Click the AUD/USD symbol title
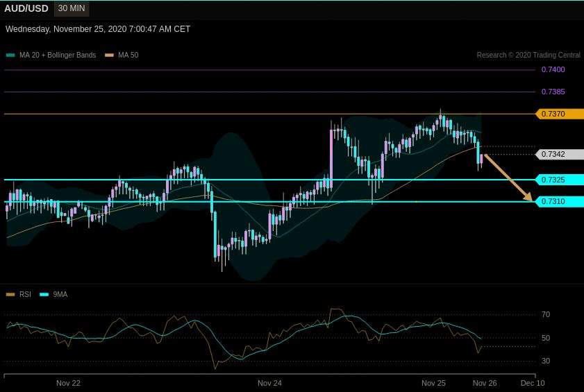This screenshot has width=584, height=392. (x=26, y=8)
